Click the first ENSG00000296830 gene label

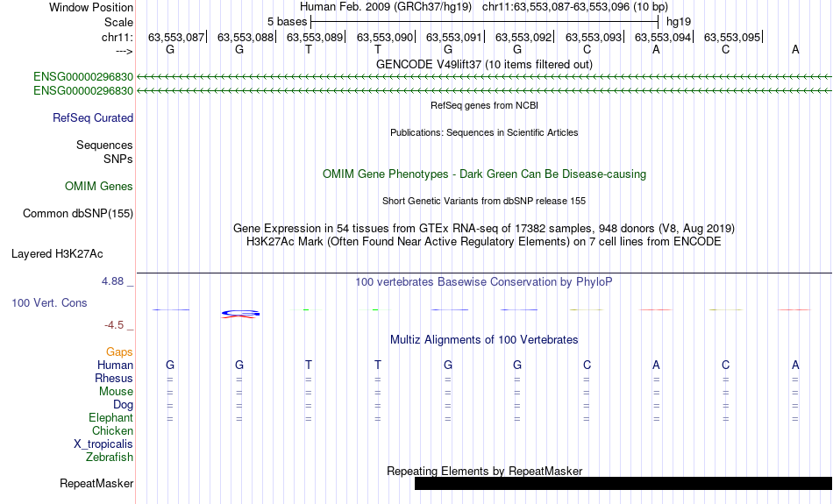coord(83,77)
